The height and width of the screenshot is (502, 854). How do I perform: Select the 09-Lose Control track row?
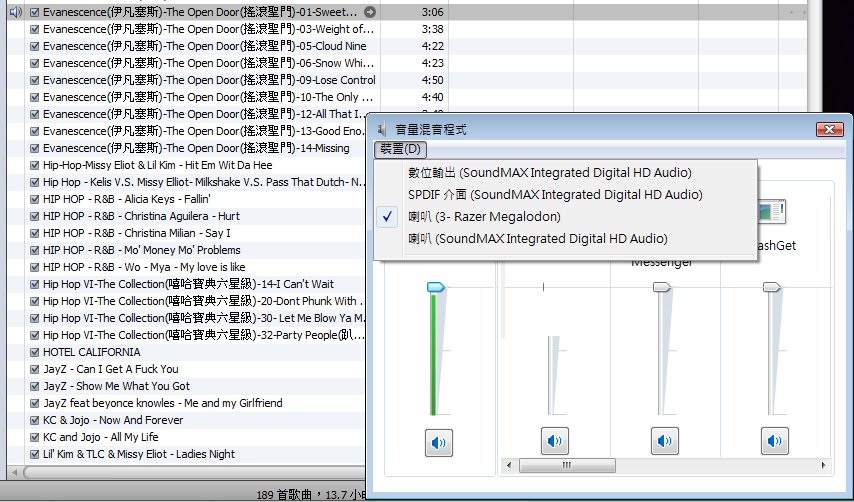click(209, 80)
